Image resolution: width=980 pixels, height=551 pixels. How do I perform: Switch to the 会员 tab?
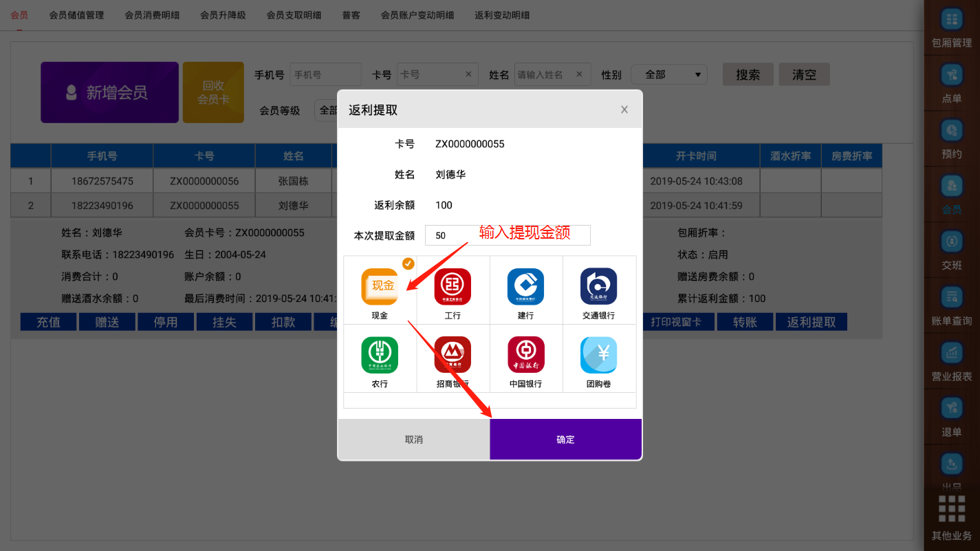[x=19, y=14]
